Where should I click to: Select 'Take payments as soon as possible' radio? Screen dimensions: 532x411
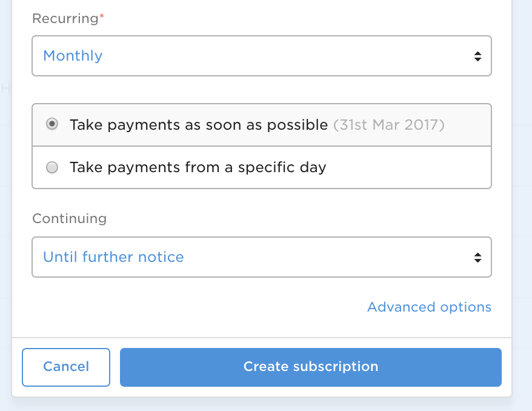click(53, 124)
